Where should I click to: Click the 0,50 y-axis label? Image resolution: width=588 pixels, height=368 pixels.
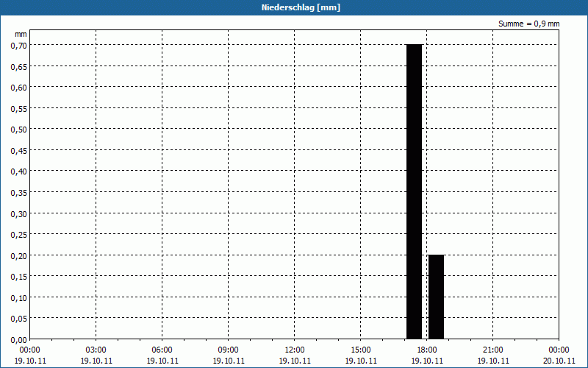tap(19, 130)
